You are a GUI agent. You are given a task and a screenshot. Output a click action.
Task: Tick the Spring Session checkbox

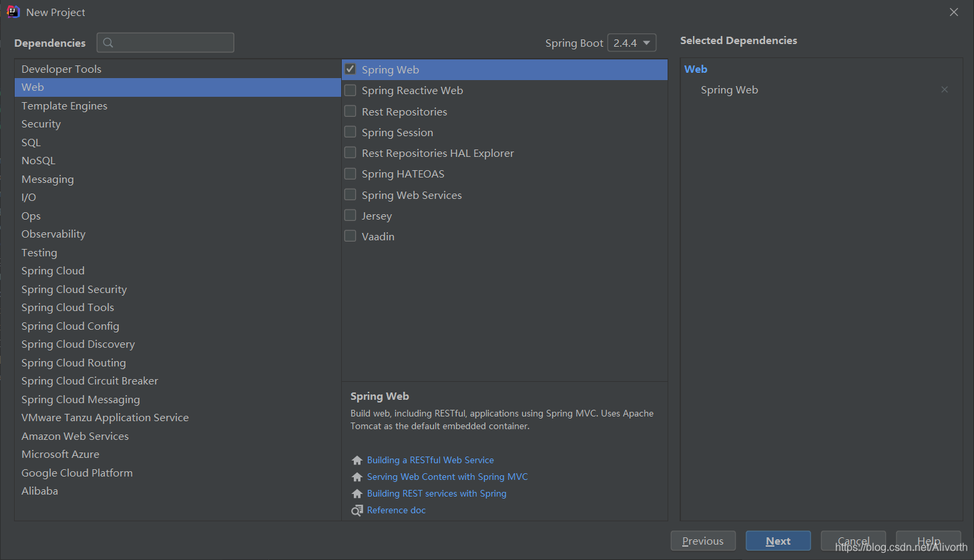(x=350, y=131)
